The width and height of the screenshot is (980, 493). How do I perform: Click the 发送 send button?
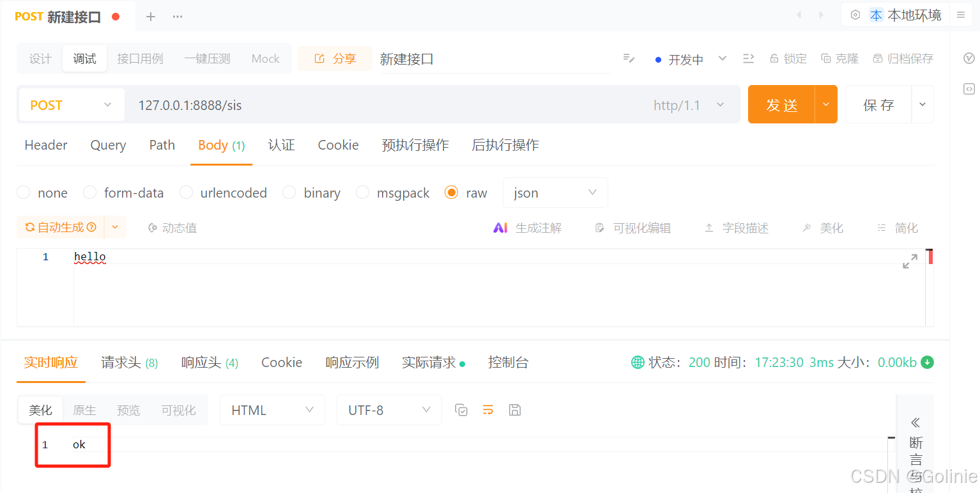point(782,104)
